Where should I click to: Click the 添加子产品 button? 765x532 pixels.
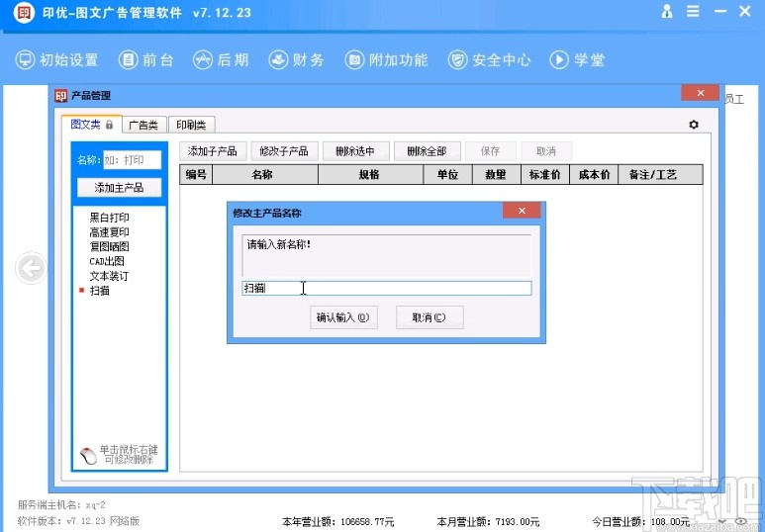(x=213, y=151)
